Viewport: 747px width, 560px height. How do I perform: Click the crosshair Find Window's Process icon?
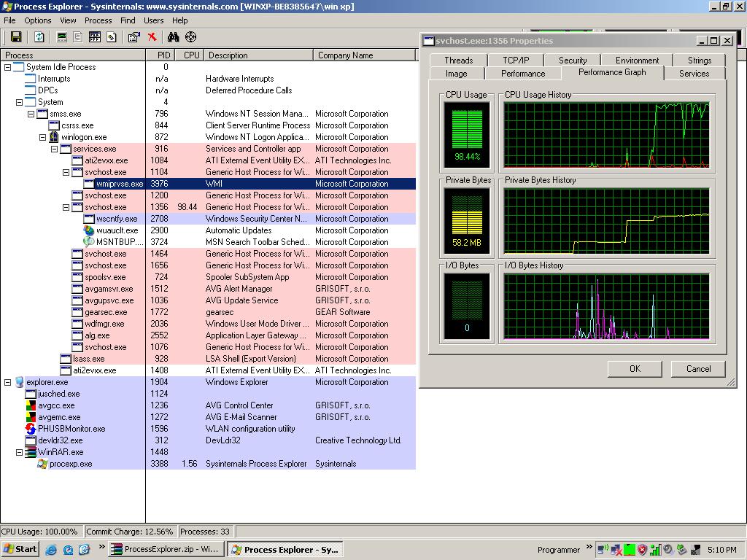pyautogui.click(x=191, y=37)
